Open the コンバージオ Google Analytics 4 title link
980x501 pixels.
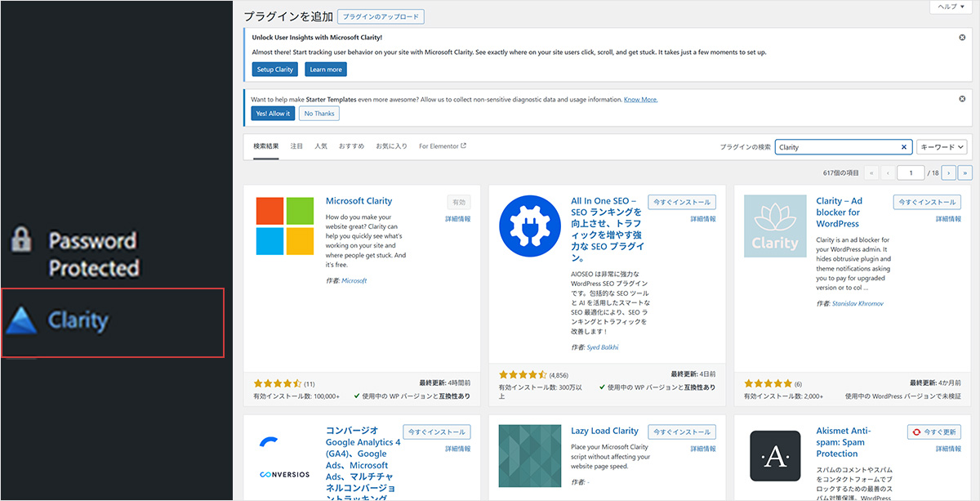[363, 464]
